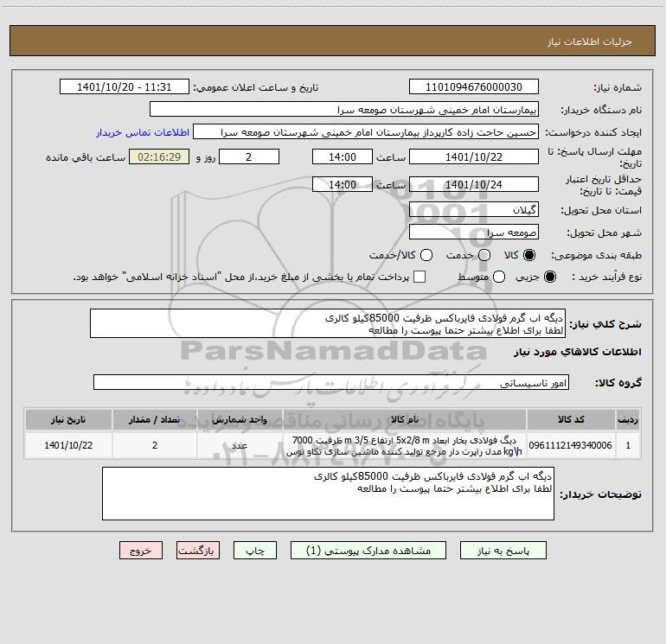The width and height of the screenshot is (666, 644).
Task: Click the price validity date 1401/10/24 field
Action: (474, 184)
